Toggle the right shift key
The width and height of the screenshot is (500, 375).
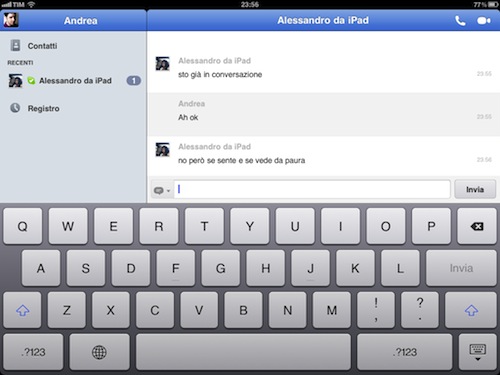pos(471,310)
